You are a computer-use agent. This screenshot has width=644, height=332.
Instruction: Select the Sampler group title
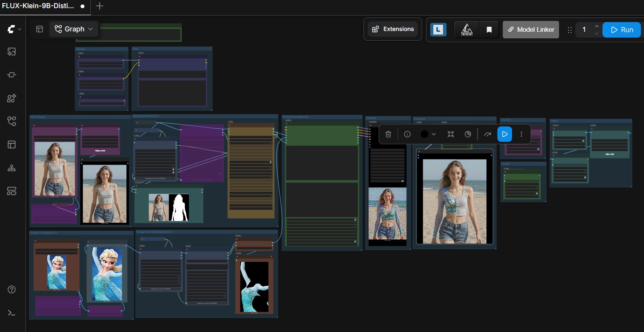[x=371, y=118]
